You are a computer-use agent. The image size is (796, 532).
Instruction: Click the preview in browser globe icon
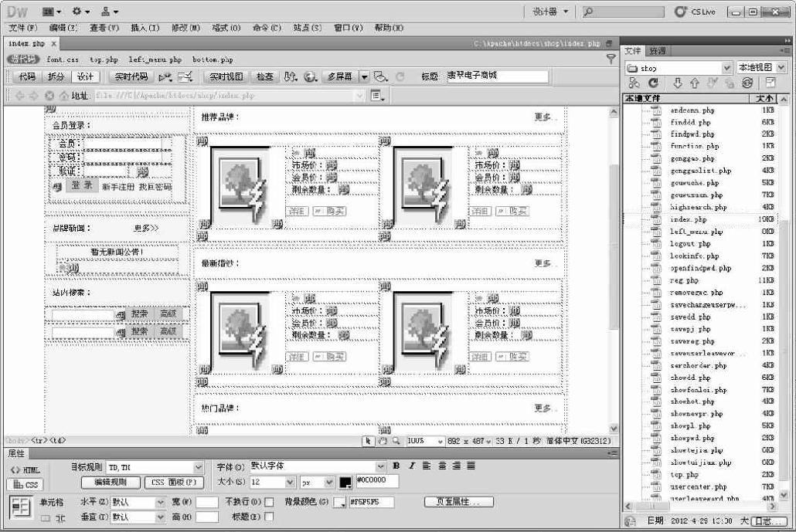tap(310, 76)
